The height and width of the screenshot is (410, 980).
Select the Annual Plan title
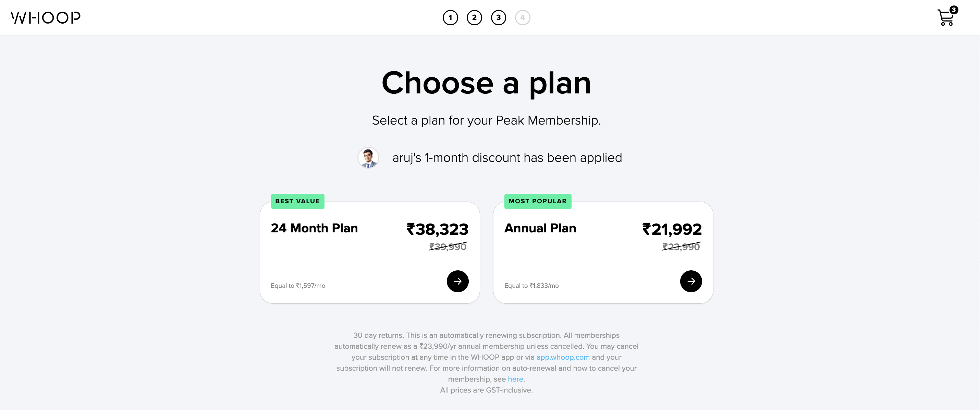point(540,228)
